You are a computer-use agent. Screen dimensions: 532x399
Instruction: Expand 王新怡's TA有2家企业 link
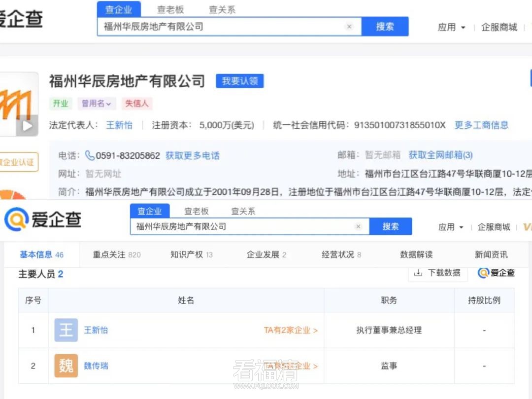point(291,330)
